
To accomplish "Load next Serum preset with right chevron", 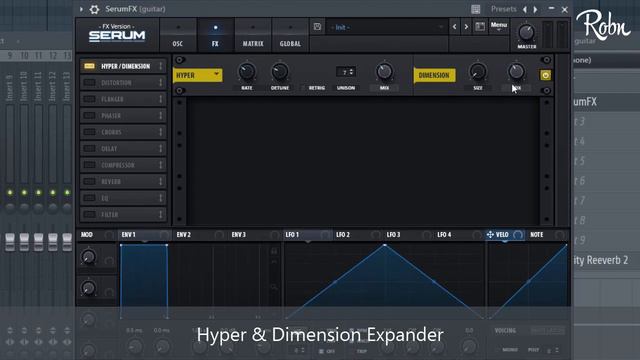I will [x=466, y=27].
